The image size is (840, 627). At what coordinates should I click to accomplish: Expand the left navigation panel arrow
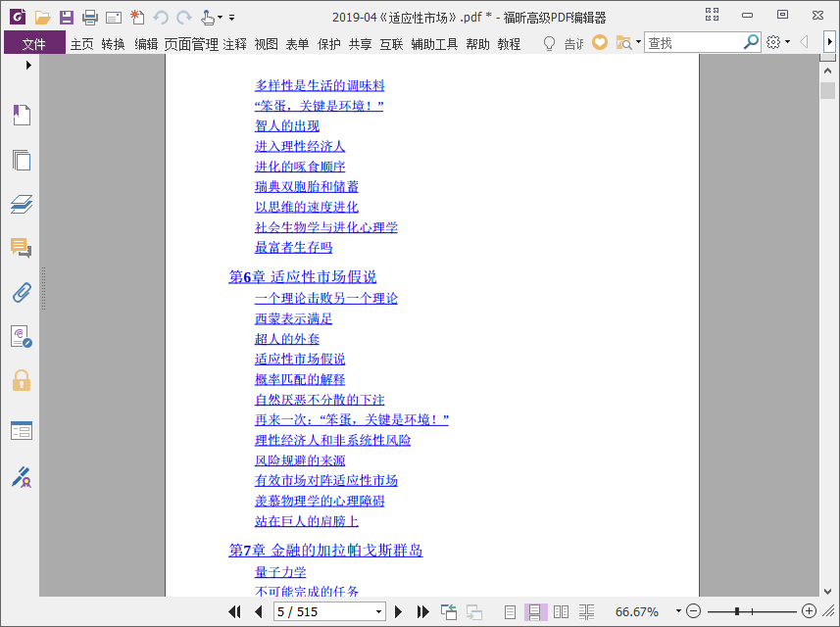(28, 65)
